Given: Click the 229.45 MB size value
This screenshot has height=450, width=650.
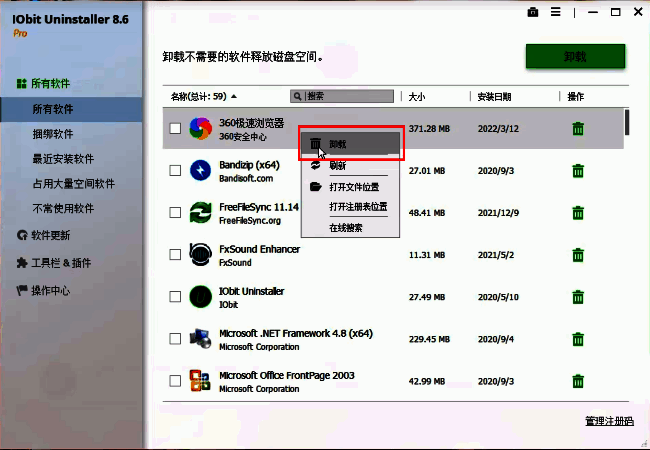Looking at the screenshot, I should click(x=429, y=339).
